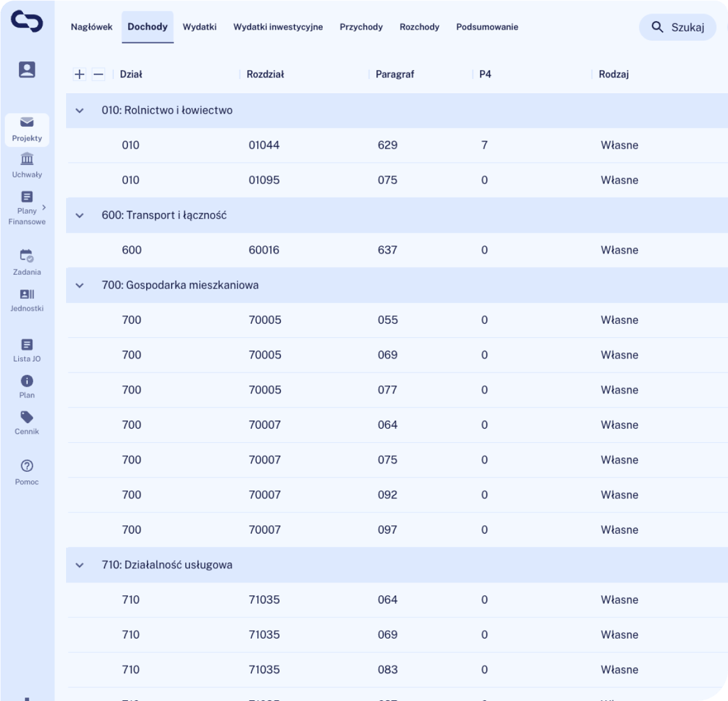Switch to the Nagłówek tab
728x701 pixels.
click(x=92, y=27)
